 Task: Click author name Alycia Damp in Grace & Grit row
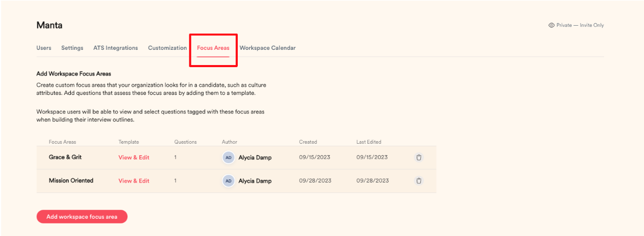tap(255, 157)
